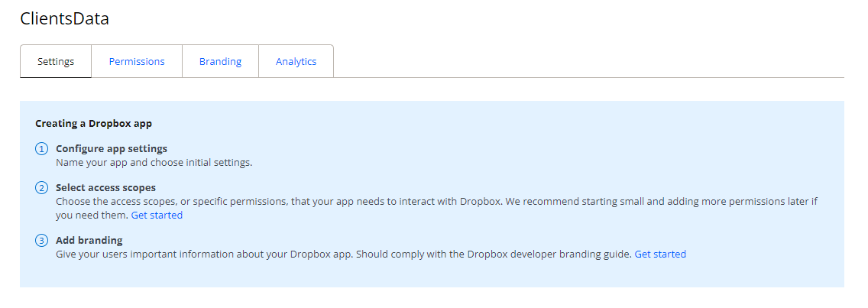Screen dimensions: 868x308
Task: Select the "Select access scopes" step heading
Action: click(x=105, y=187)
